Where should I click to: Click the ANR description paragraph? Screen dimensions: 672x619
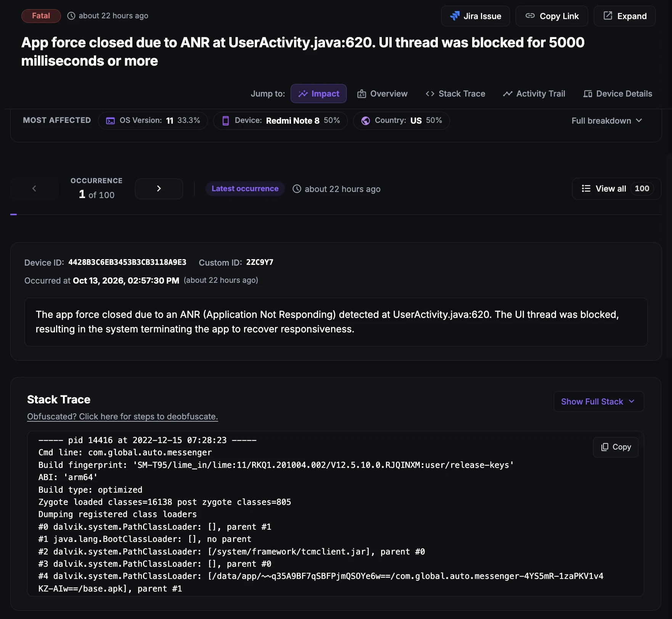(336, 322)
